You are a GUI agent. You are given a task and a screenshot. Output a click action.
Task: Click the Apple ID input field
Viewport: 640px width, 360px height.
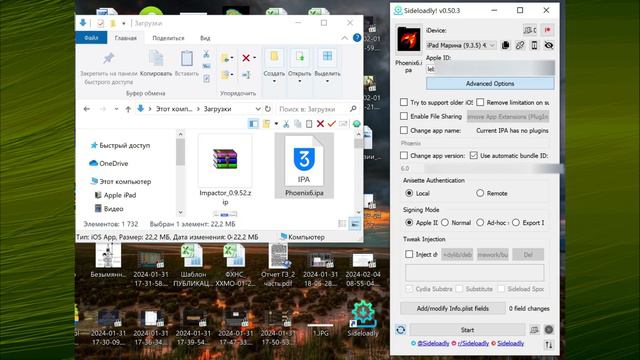490,69
